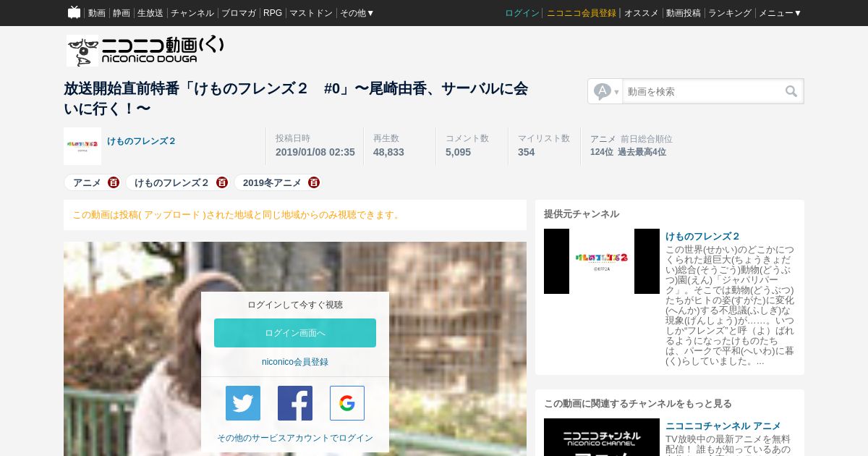Click the 48,833 view count
Viewport: 868px width, 456px height.
click(388, 152)
